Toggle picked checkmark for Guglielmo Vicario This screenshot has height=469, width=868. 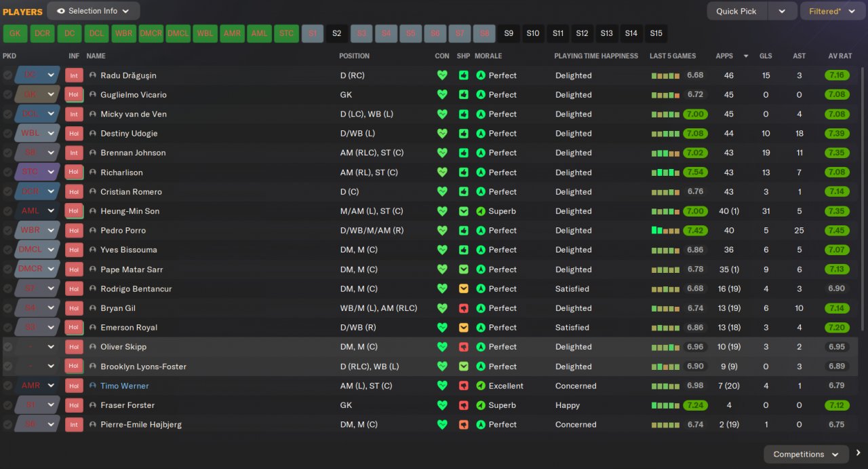click(7, 95)
